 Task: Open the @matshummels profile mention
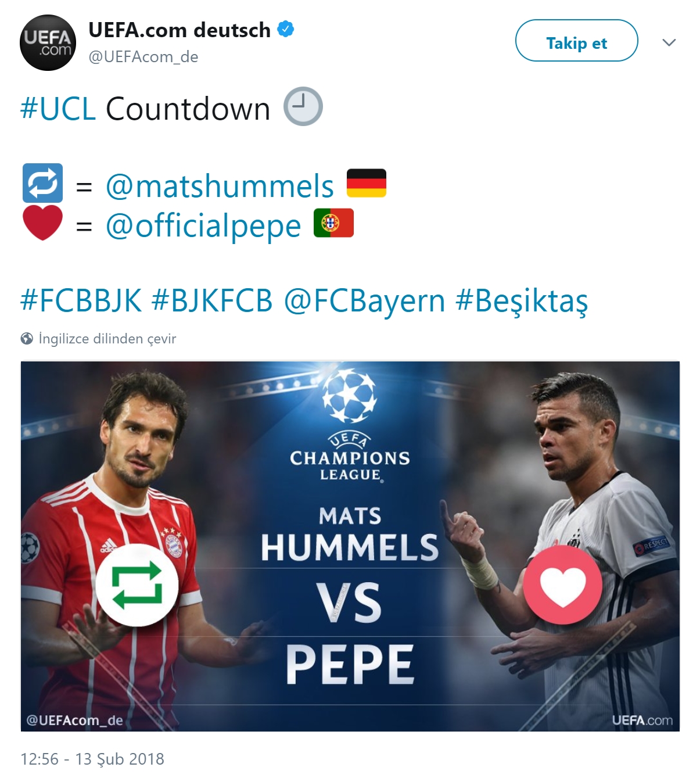[x=220, y=186]
